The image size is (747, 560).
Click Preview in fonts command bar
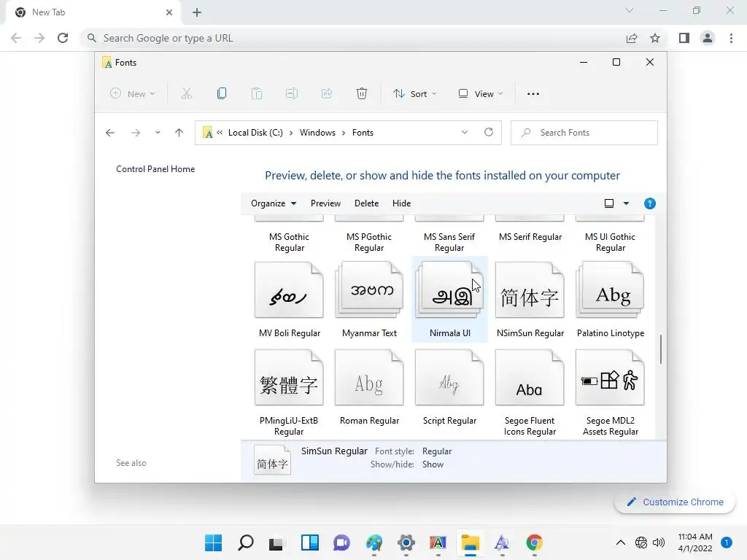325,203
